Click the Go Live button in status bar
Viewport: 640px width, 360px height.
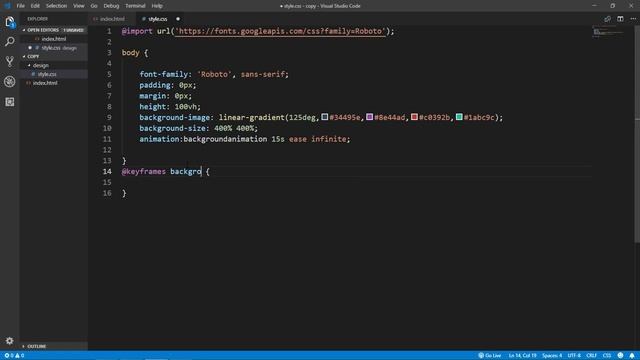(490, 356)
